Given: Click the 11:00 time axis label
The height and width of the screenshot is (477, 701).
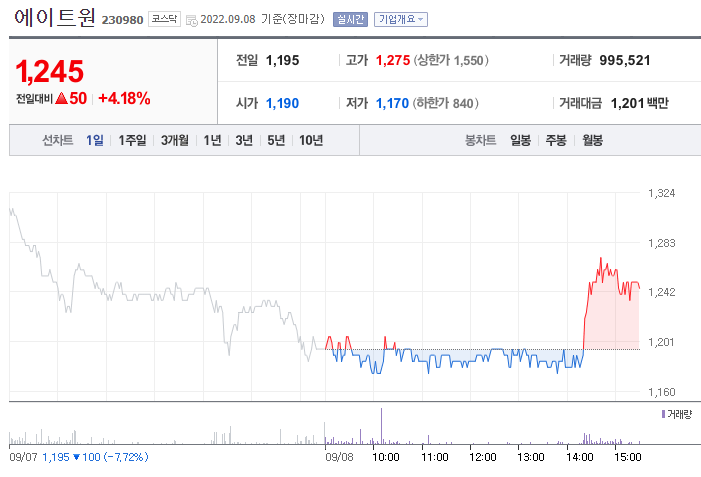Looking at the screenshot, I should pos(435,457).
